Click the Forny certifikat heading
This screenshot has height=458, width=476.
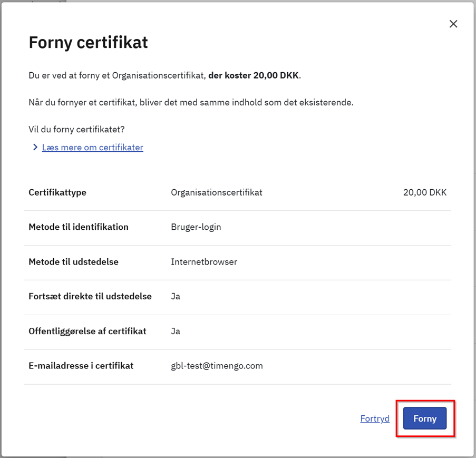(88, 42)
